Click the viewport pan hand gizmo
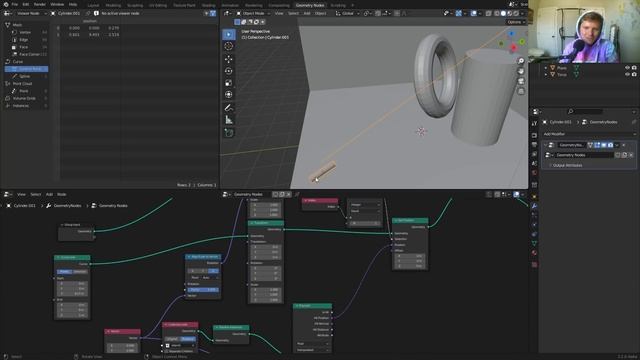 [x=521, y=71]
